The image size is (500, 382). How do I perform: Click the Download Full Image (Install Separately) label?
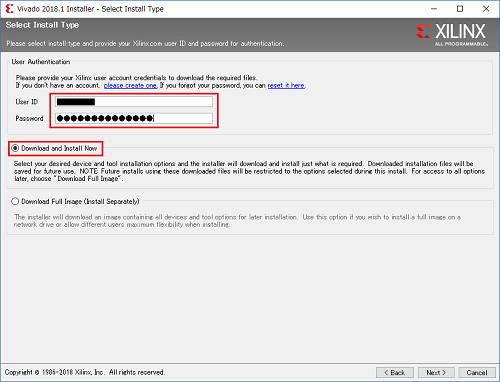pos(80,201)
